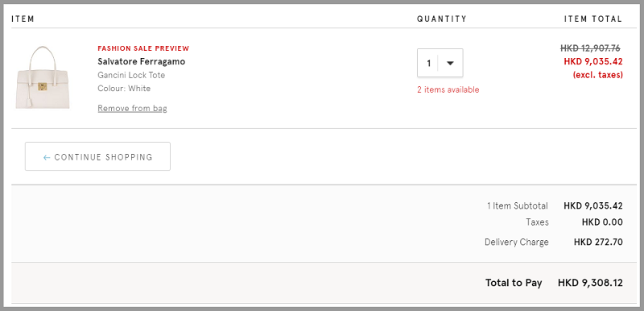Click the Colour: White text
This screenshot has height=311, width=644.
click(124, 89)
